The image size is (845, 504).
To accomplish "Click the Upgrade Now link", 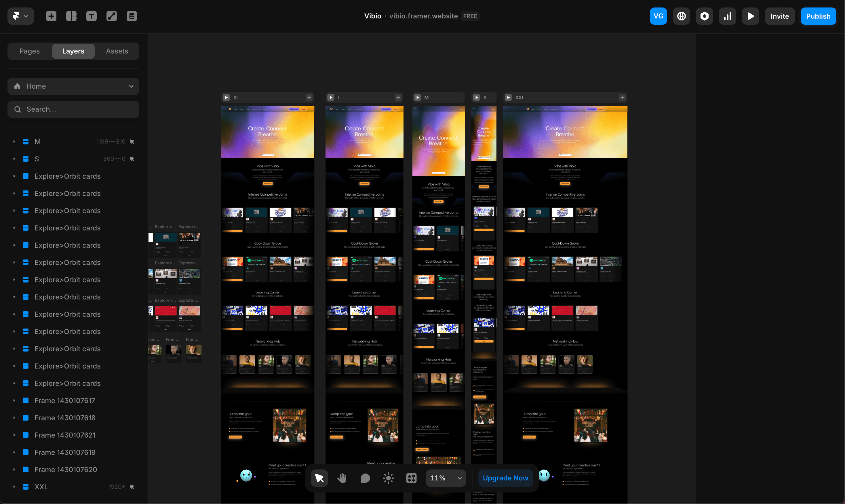I will (505, 478).
